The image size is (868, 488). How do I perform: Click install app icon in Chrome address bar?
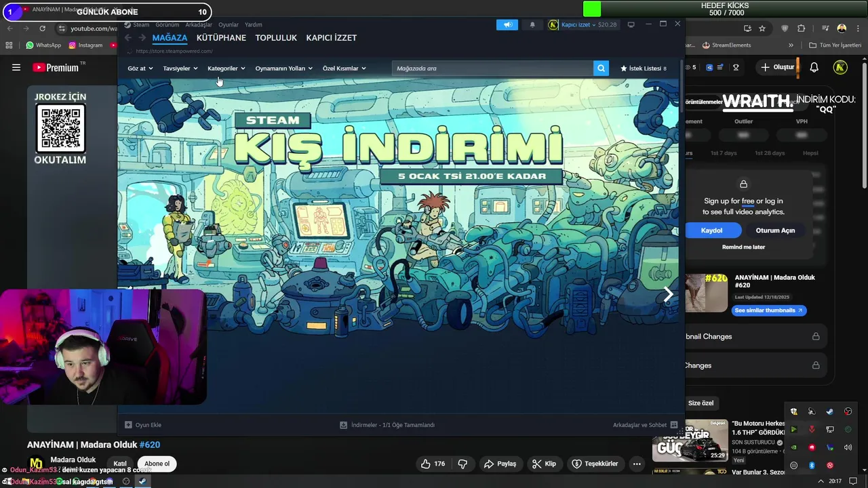pos(747,28)
